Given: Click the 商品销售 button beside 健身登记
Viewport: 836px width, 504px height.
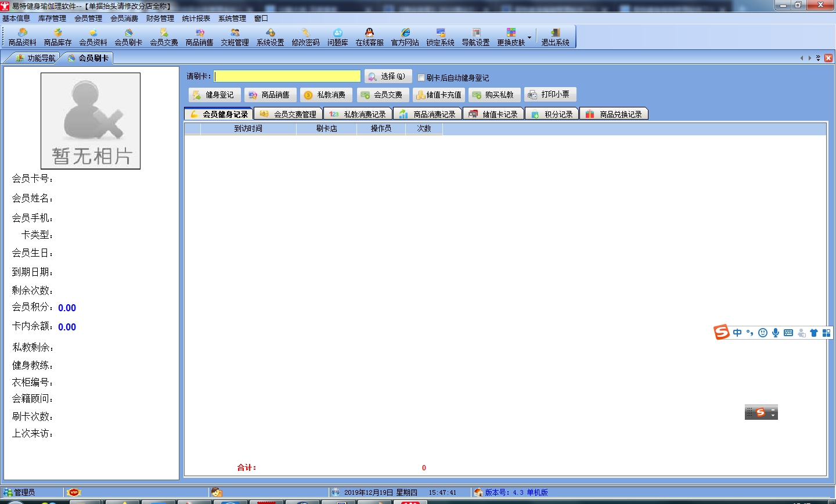Looking at the screenshot, I should click(269, 95).
